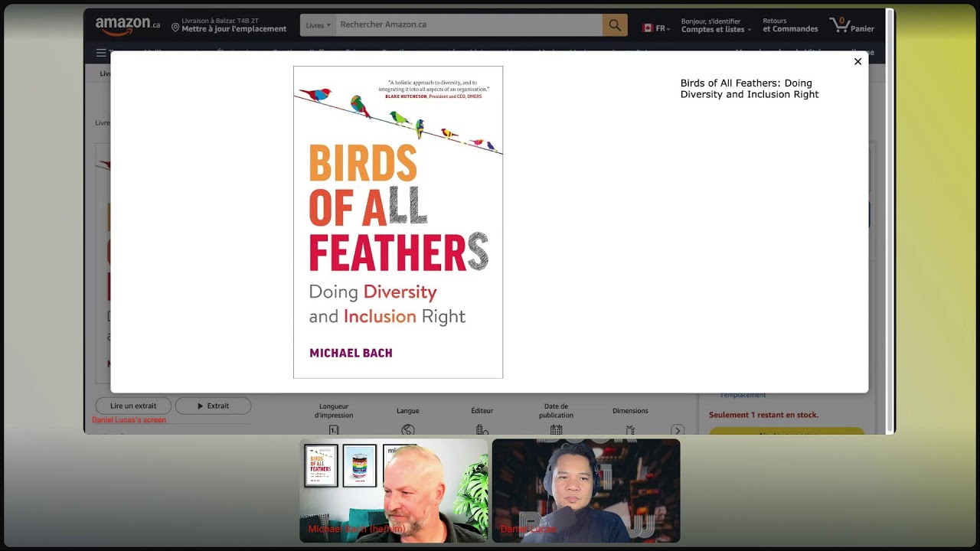The height and width of the screenshot is (551, 980).
Task: Select Michael Bach's video tile
Action: [394, 491]
